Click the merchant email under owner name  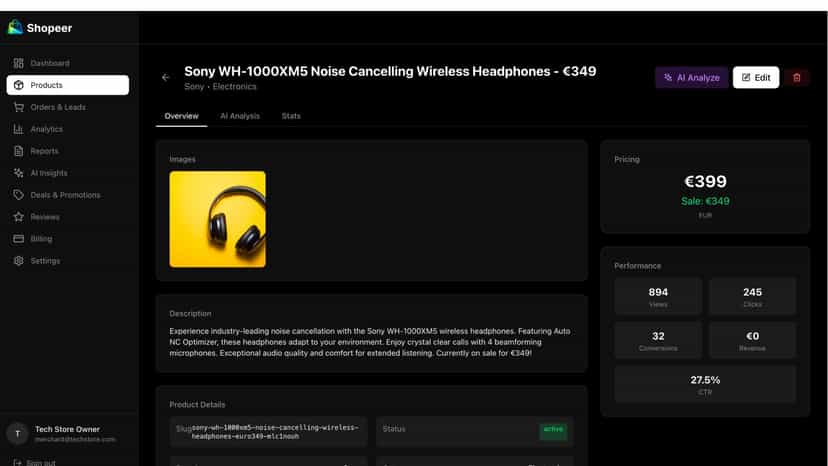pos(75,439)
